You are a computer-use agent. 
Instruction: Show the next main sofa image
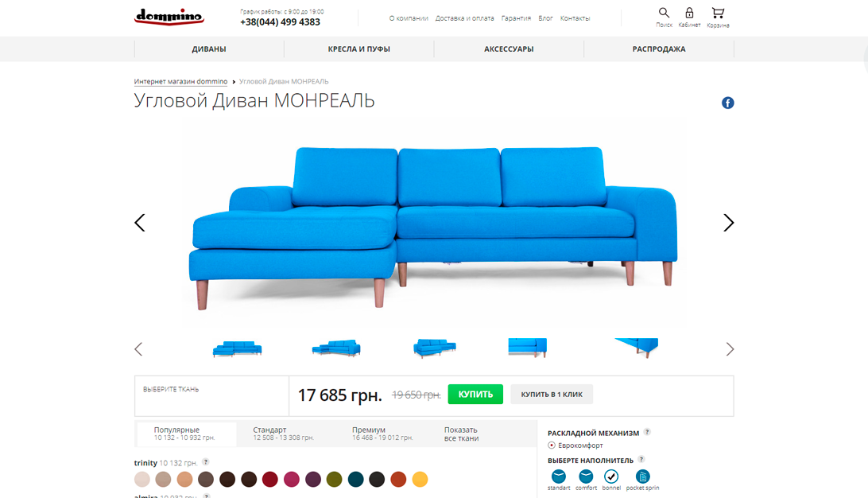tap(728, 223)
